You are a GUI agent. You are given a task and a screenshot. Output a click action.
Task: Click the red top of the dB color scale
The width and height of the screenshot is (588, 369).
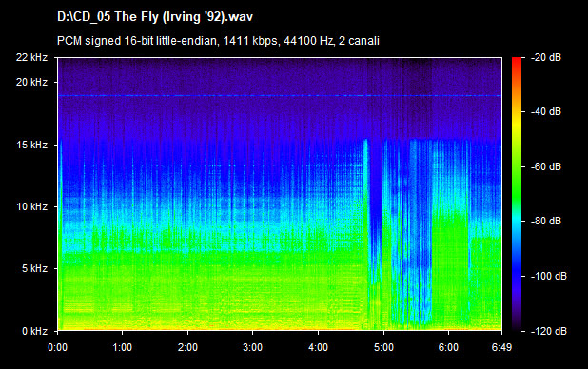[x=517, y=62]
